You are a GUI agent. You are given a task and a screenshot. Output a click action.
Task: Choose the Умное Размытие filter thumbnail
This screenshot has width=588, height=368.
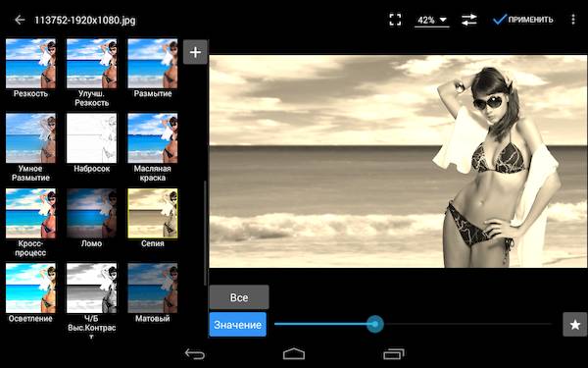30,138
